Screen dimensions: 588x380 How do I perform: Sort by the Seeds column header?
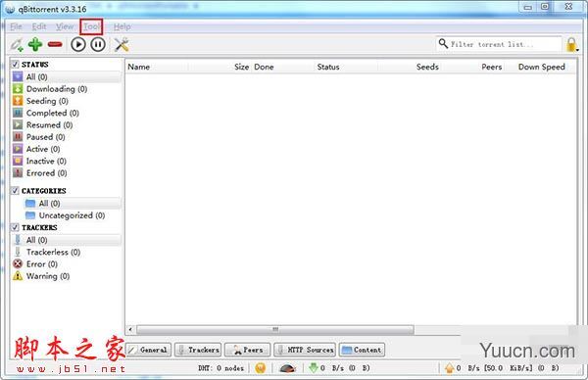point(427,67)
